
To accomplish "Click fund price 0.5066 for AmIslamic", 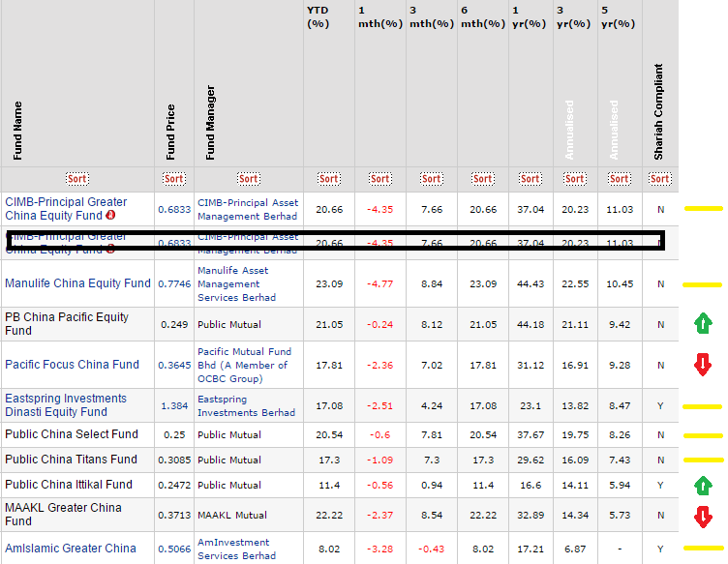I will [174, 549].
